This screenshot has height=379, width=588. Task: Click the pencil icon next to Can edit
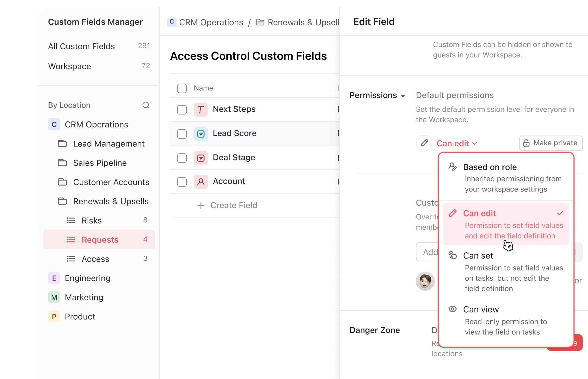(x=424, y=143)
